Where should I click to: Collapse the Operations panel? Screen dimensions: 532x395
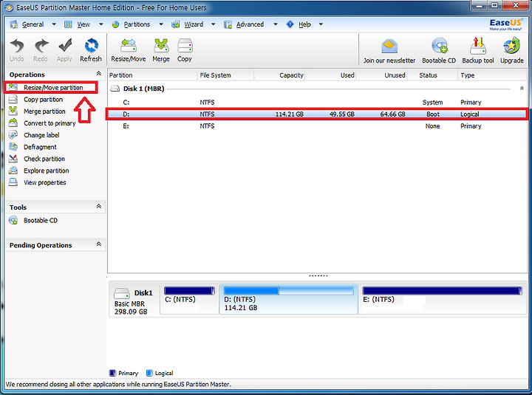[99, 74]
